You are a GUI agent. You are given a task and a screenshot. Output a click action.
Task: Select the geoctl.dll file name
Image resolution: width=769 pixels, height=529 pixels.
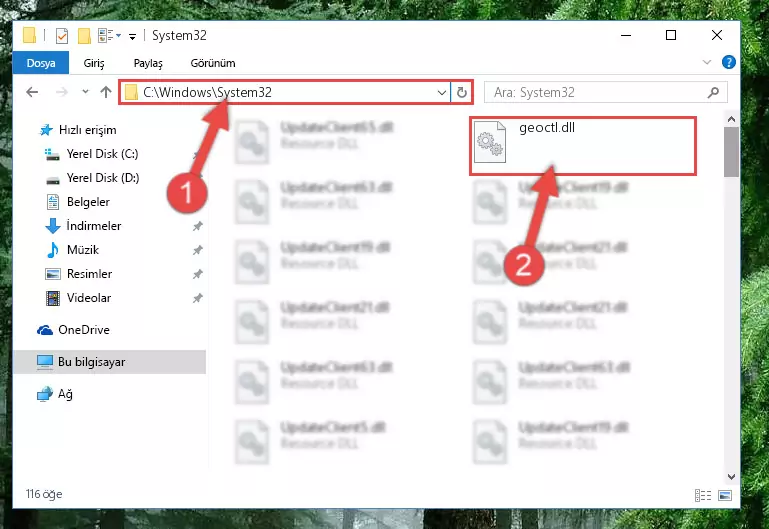point(547,127)
